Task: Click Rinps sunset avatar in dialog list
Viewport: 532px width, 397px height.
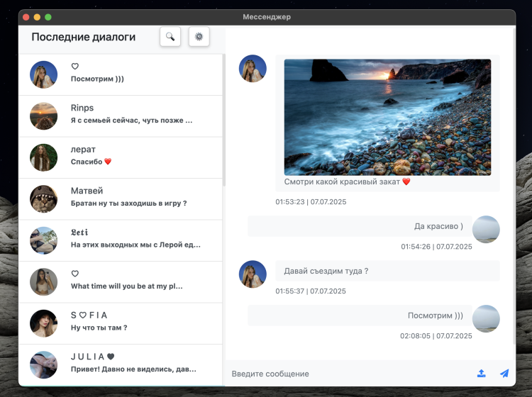Action: click(x=43, y=116)
